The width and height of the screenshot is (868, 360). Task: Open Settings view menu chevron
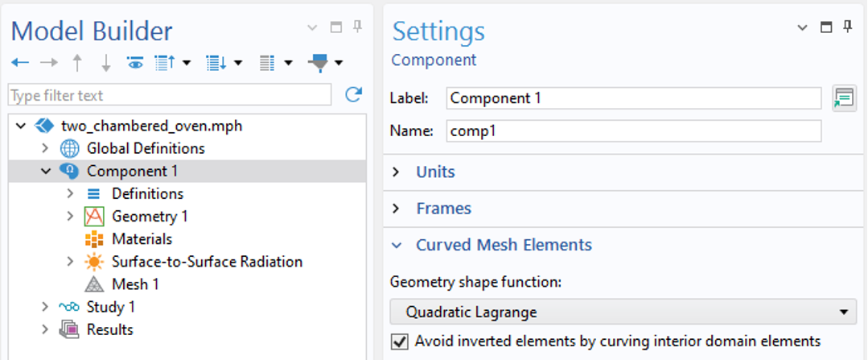tap(802, 27)
